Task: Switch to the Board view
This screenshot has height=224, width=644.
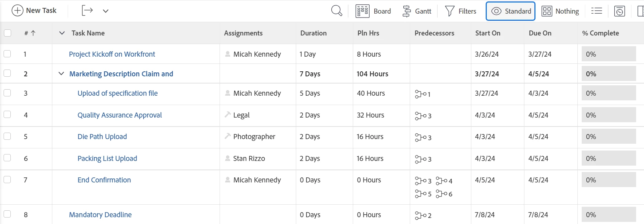Action: coord(373,11)
